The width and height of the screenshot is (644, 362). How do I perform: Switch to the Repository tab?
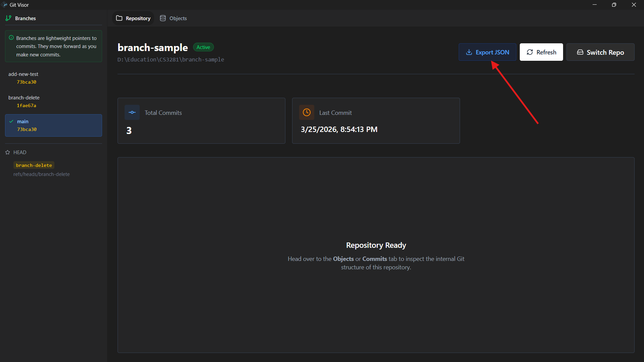pos(133,18)
